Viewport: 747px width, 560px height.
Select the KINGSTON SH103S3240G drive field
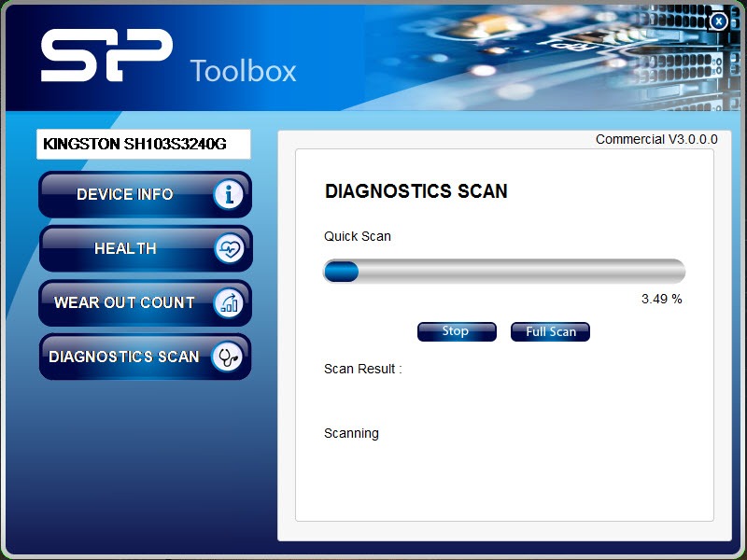144,144
